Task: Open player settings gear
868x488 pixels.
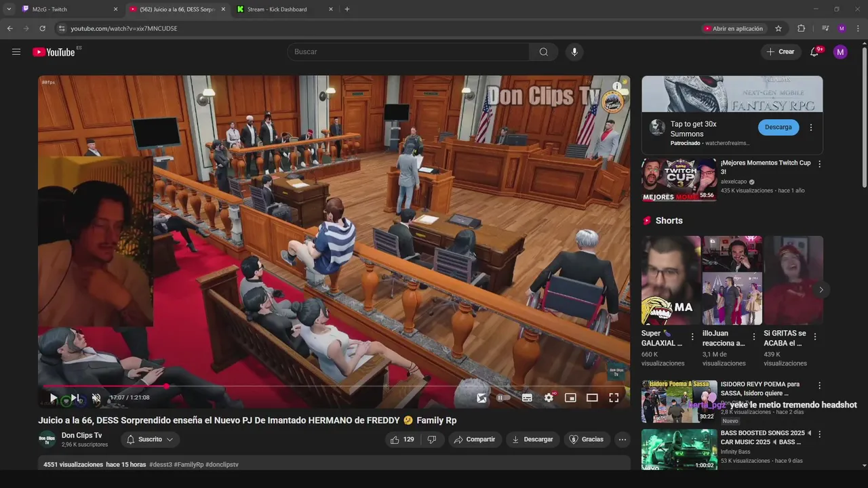Action: coord(549,398)
